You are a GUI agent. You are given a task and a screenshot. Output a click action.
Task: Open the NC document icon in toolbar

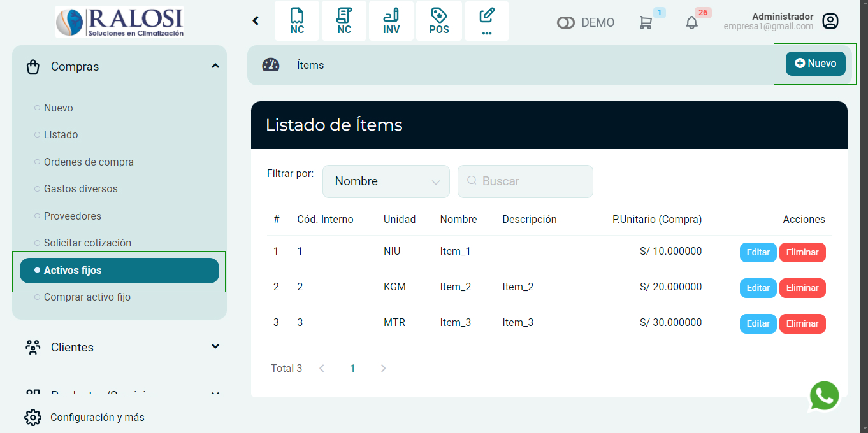(x=297, y=20)
